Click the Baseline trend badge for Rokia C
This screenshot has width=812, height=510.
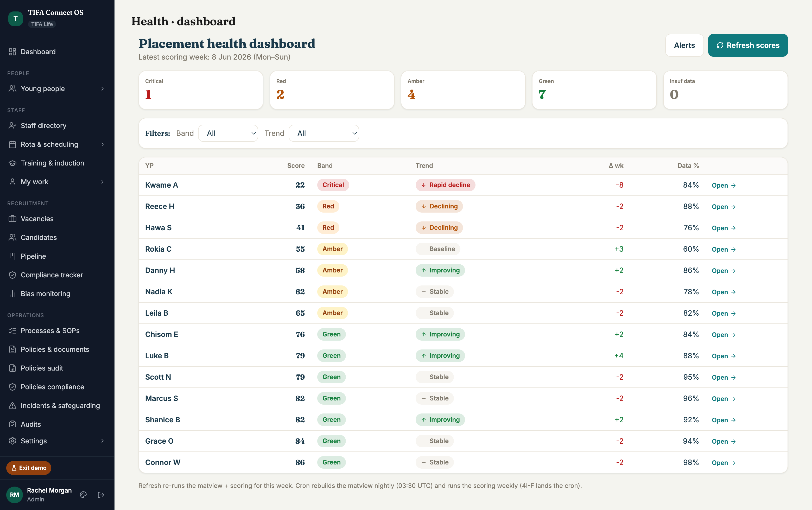tap(438, 249)
